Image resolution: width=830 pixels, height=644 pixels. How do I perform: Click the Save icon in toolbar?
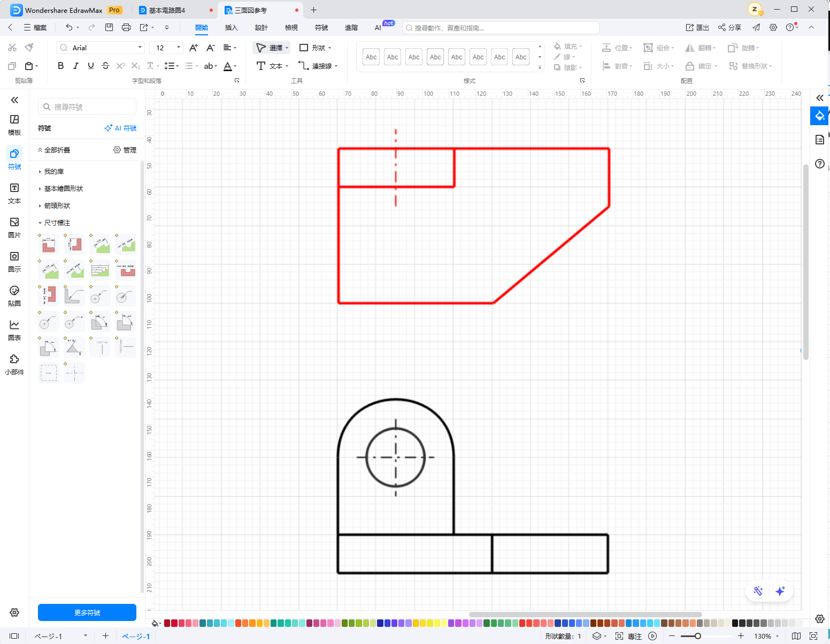[109, 27]
